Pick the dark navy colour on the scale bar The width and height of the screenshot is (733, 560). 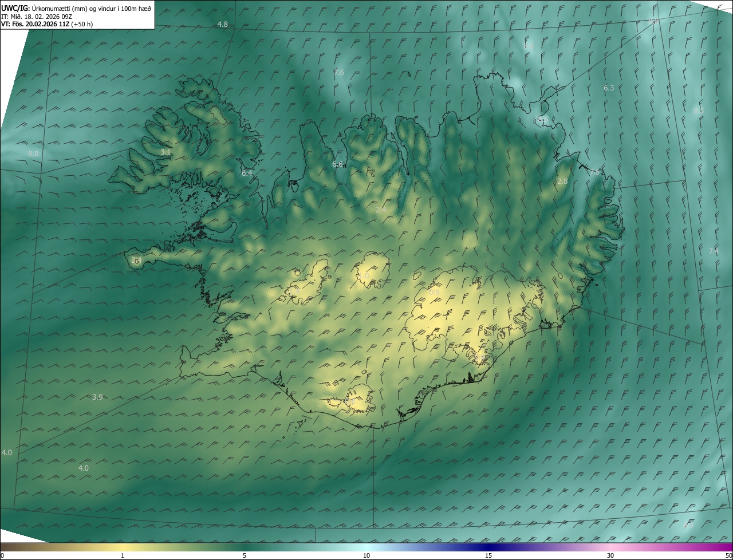click(x=488, y=547)
